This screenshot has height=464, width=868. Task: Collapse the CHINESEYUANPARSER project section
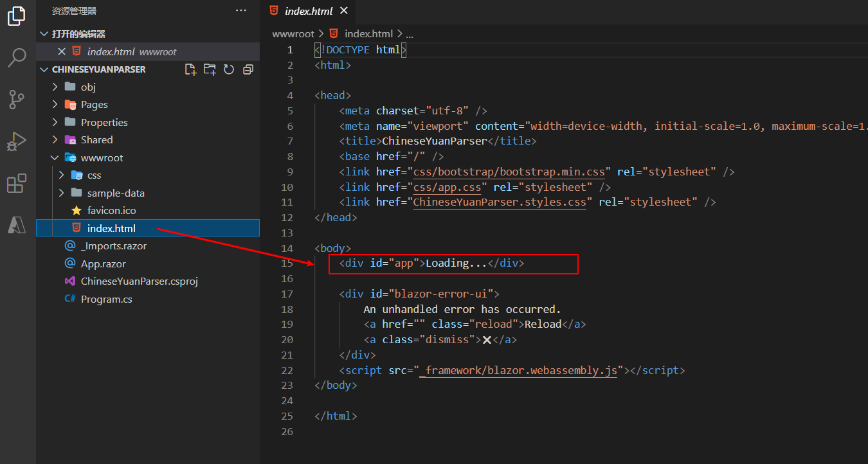[44, 69]
